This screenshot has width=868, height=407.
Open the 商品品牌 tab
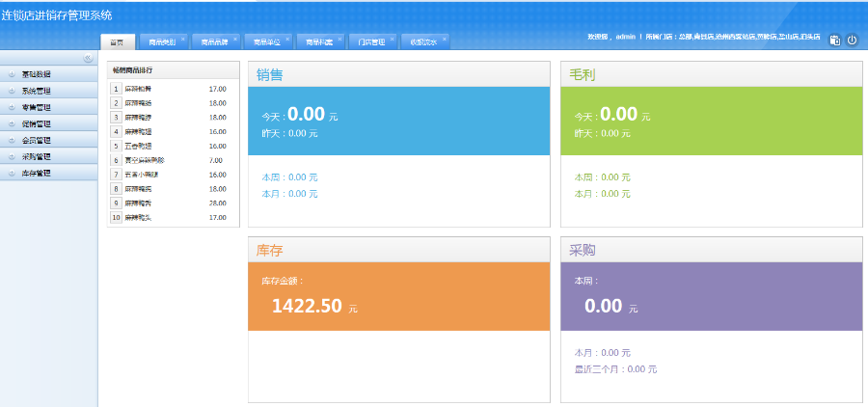click(215, 42)
